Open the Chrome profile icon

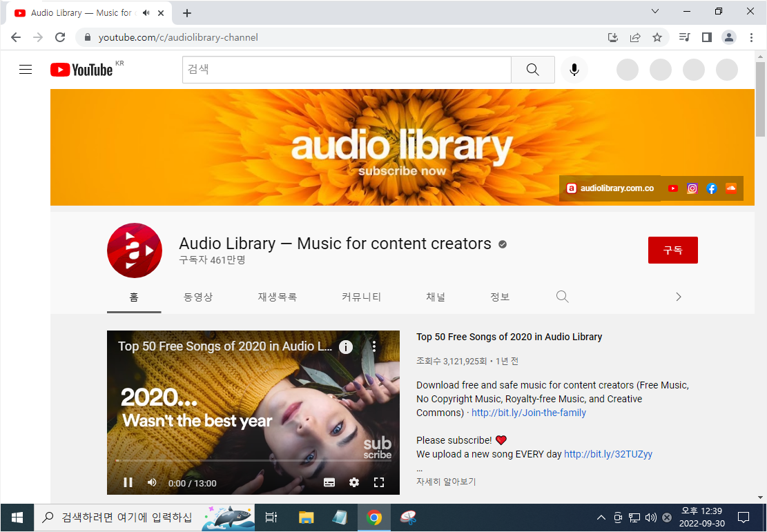tap(729, 38)
